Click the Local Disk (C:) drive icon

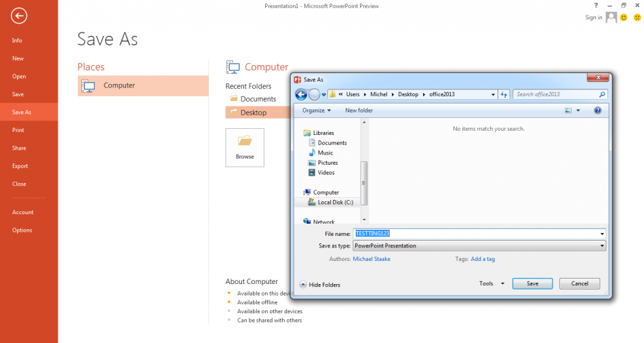(312, 202)
